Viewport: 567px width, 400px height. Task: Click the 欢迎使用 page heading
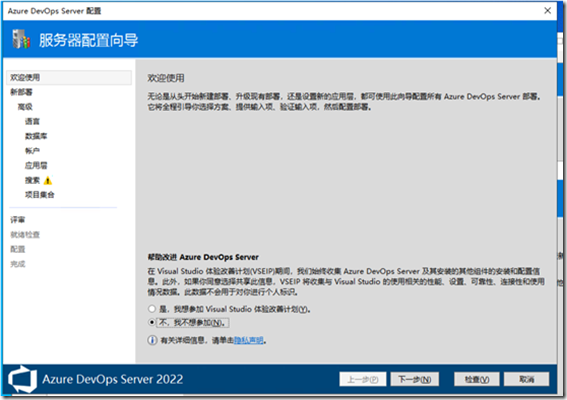(166, 78)
